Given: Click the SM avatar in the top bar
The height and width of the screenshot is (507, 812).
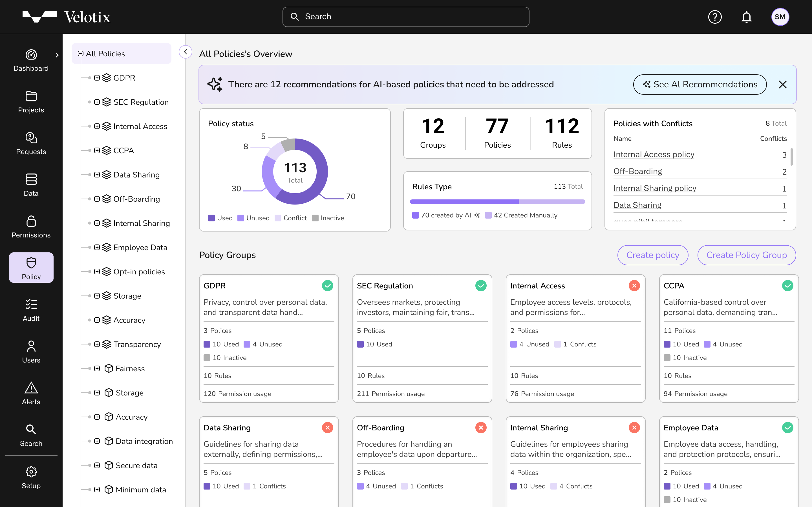Looking at the screenshot, I should (780, 17).
